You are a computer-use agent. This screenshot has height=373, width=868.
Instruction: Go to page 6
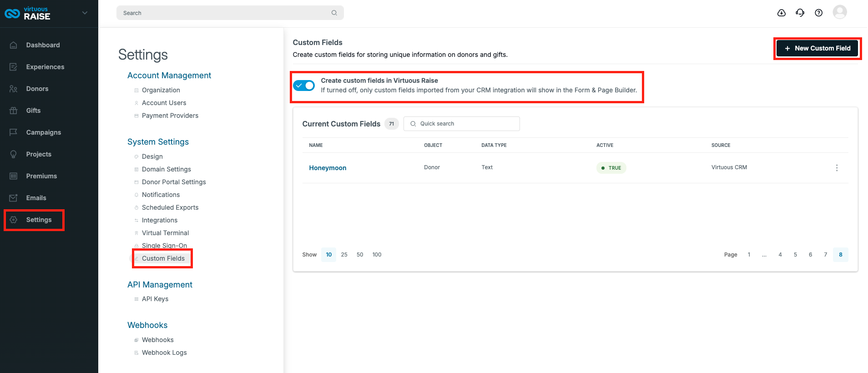pos(810,255)
